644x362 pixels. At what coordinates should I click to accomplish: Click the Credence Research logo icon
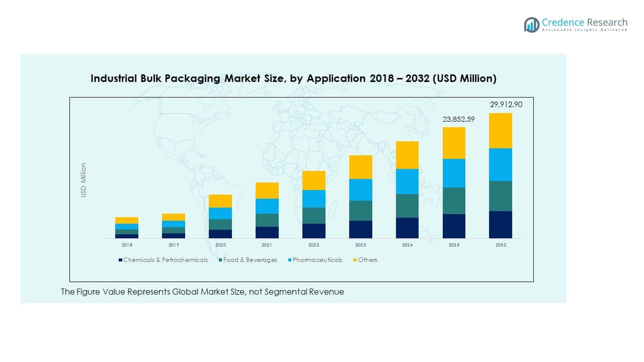tap(531, 25)
